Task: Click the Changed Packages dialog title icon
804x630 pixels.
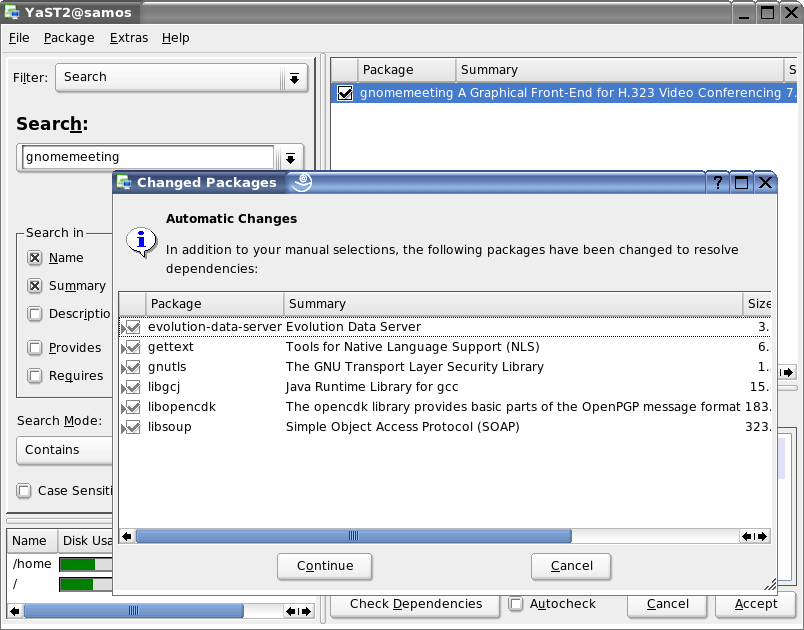Action: [124, 182]
